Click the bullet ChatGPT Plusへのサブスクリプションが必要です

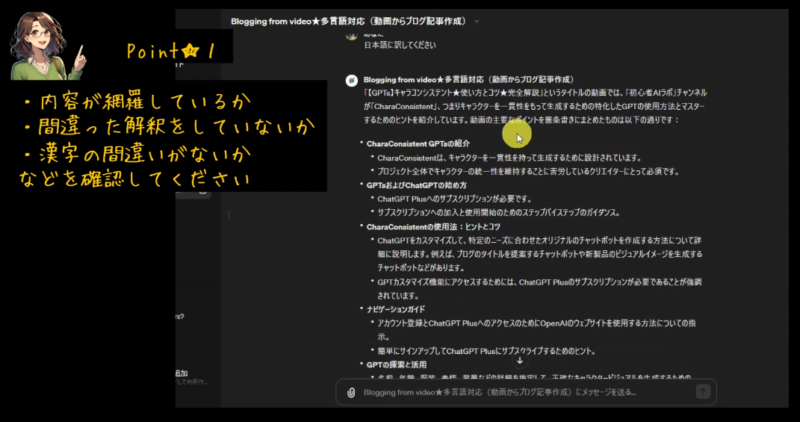coord(455,199)
